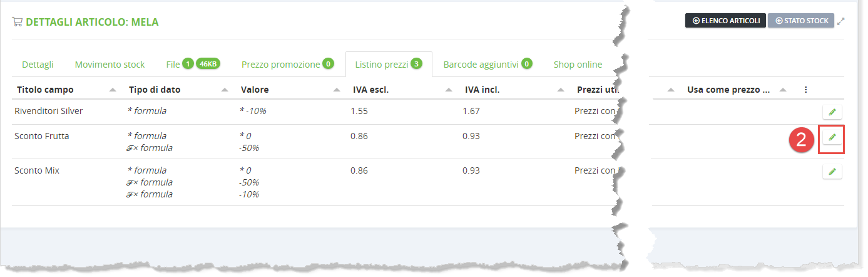Viewport: 868px width, 277px height.
Task: Switch to Barcode aggiuntivi tab
Action: 482,65
